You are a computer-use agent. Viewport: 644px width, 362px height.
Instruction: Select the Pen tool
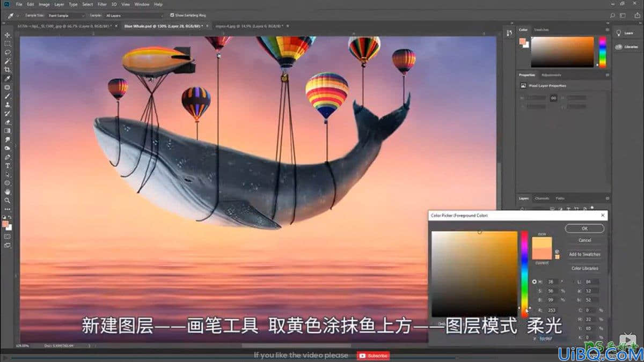8,157
